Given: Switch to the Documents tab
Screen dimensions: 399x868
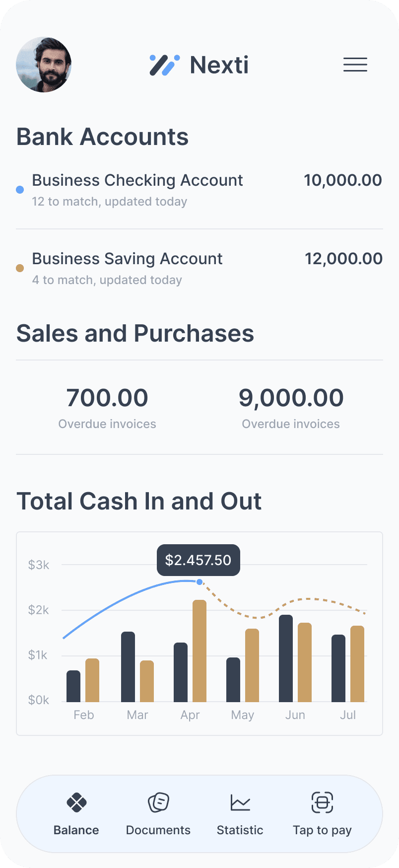Looking at the screenshot, I should click(158, 814).
